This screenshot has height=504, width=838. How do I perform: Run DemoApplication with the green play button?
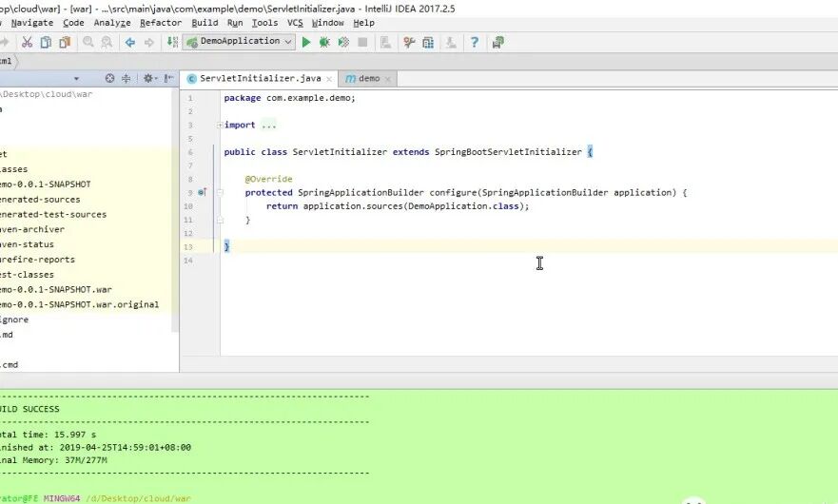coord(305,42)
